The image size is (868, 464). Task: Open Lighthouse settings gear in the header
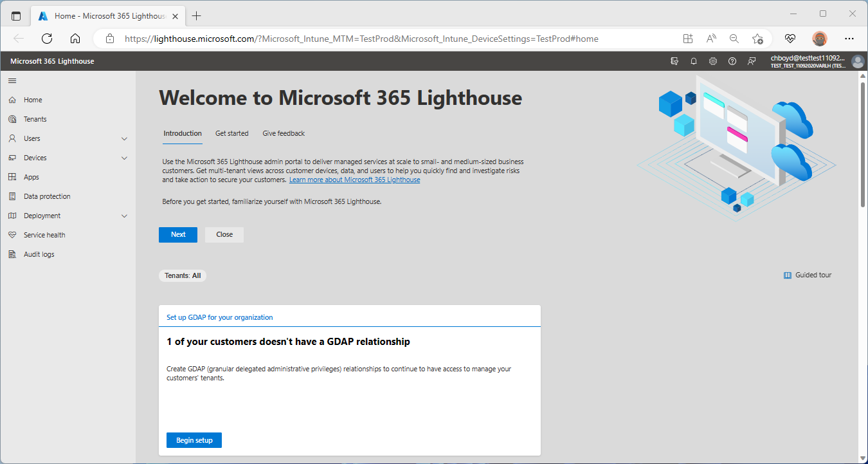point(712,60)
